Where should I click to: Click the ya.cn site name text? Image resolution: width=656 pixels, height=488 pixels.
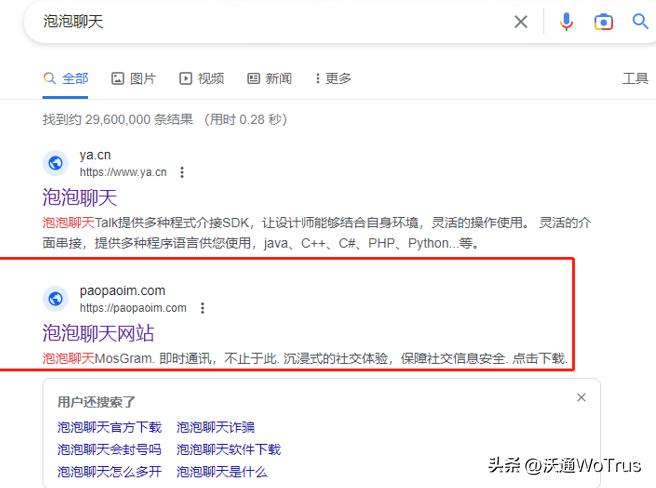pos(95,155)
